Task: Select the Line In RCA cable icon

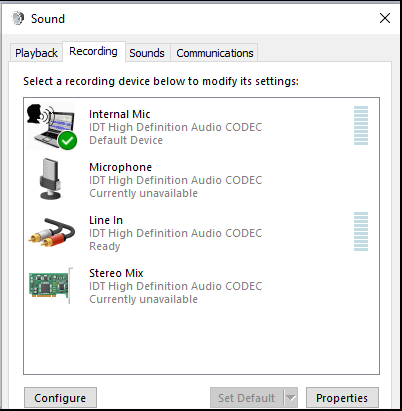Action: point(51,232)
